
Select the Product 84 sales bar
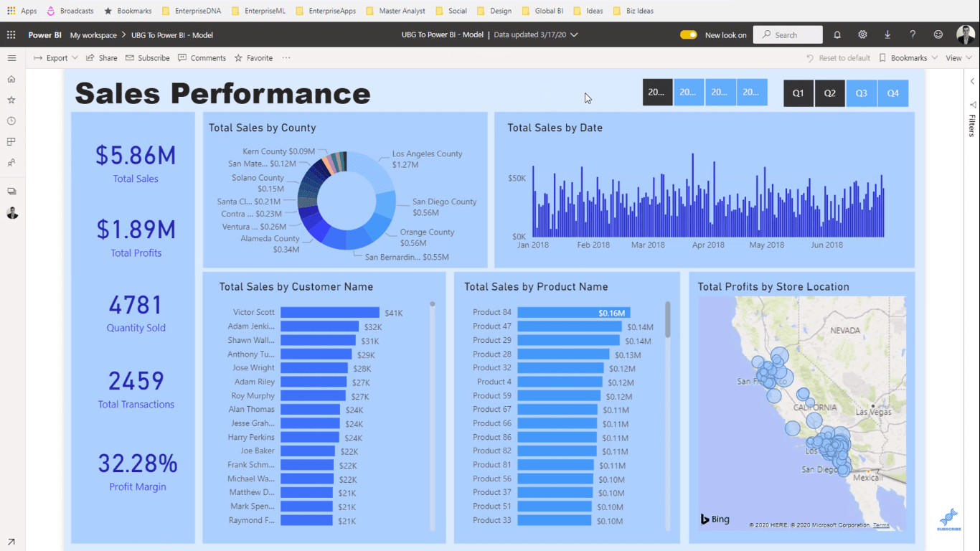pyautogui.click(x=574, y=312)
